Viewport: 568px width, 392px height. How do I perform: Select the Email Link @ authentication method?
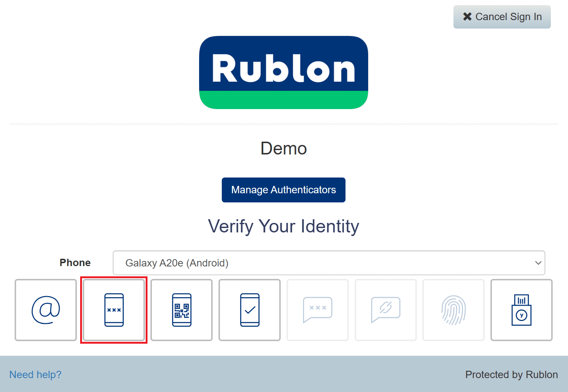click(x=46, y=310)
